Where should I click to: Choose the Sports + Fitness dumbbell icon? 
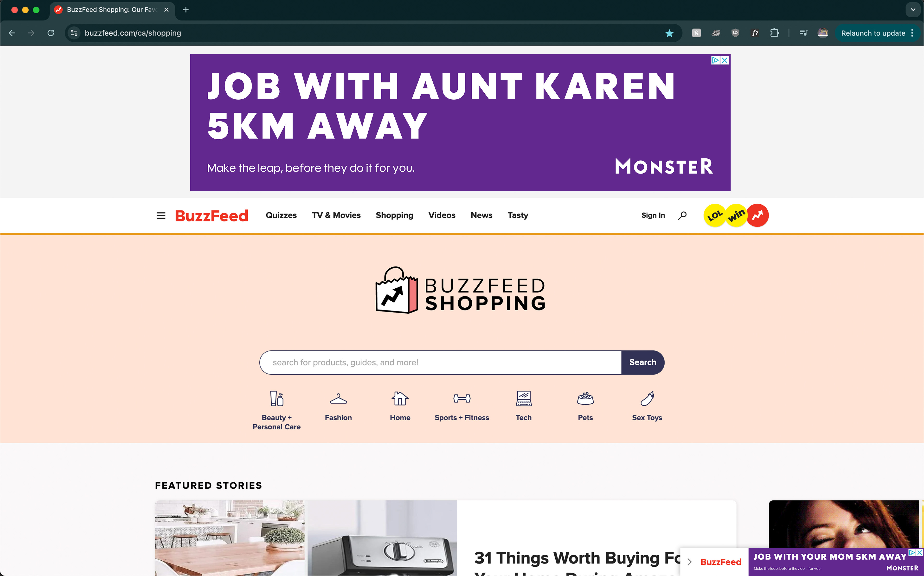click(x=462, y=398)
